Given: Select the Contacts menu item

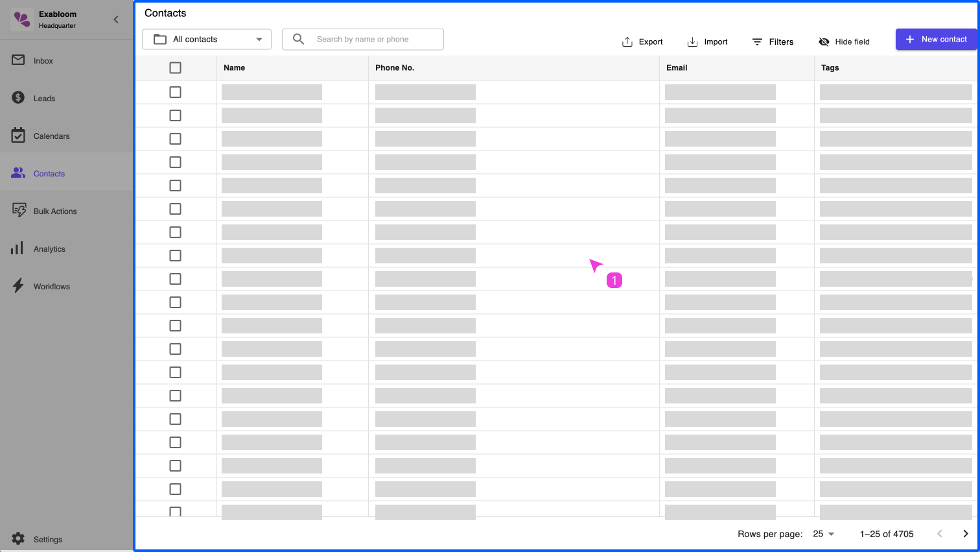Looking at the screenshot, I should tap(49, 174).
